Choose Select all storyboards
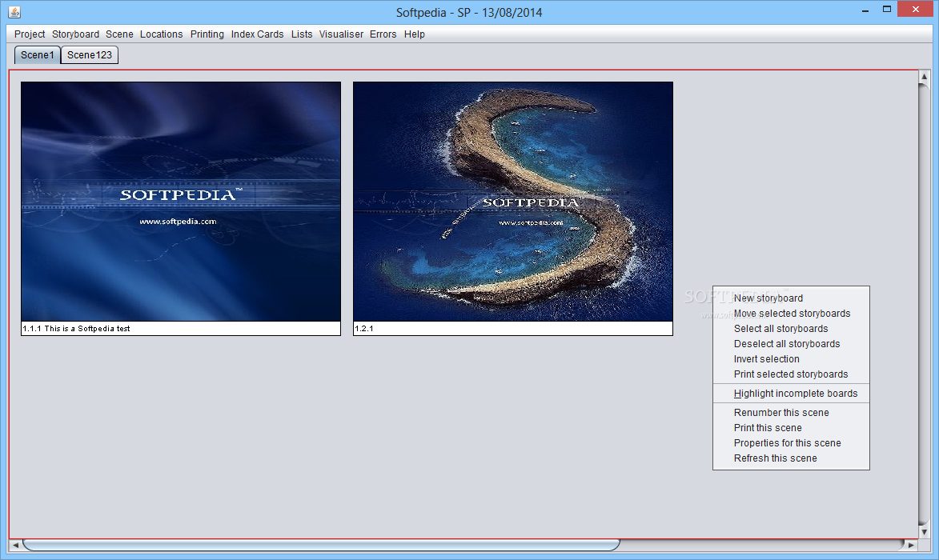This screenshot has width=939, height=560. point(791,329)
